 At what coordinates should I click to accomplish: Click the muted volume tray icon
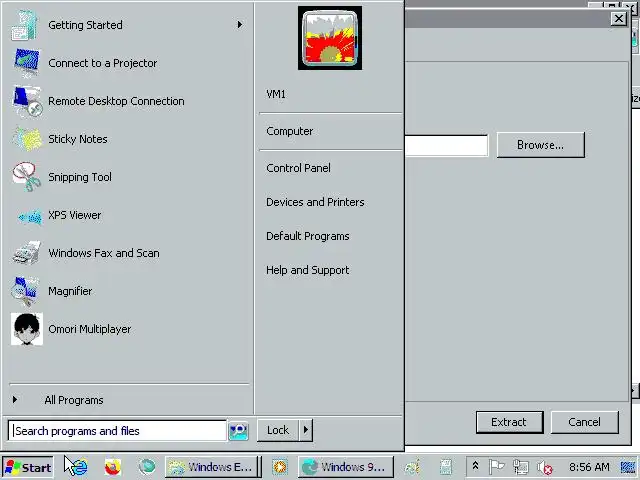click(544, 467)
